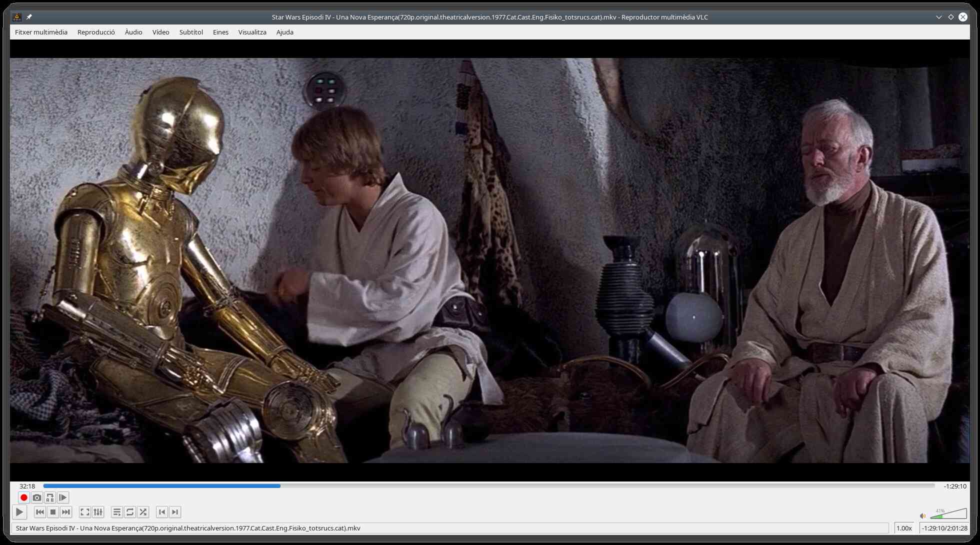Open extended settings equalizer icon
Image resolution: width=980 pixels, height=545 pixels.
pyautogui.click(x=98, y=512)
